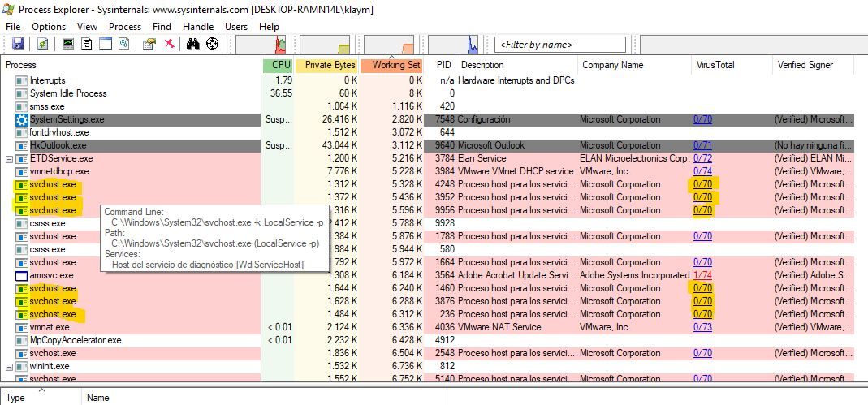This screenshot has height=405, width=868.
Task: Click the vmnat.exe process icon
Action: [x=22, y=328]
